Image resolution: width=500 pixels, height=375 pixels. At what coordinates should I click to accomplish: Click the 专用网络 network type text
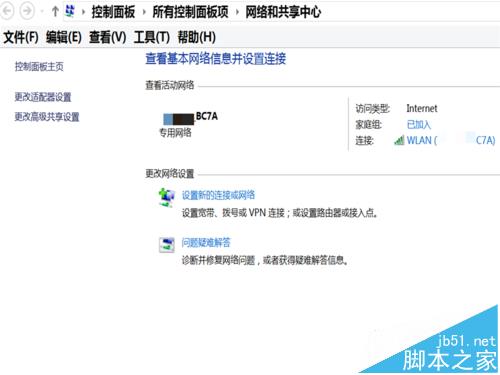tap(175, 133)
